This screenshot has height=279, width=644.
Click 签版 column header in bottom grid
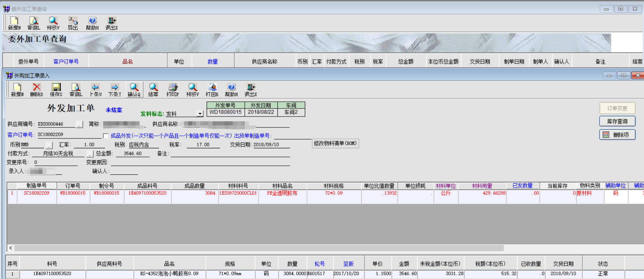349,263
